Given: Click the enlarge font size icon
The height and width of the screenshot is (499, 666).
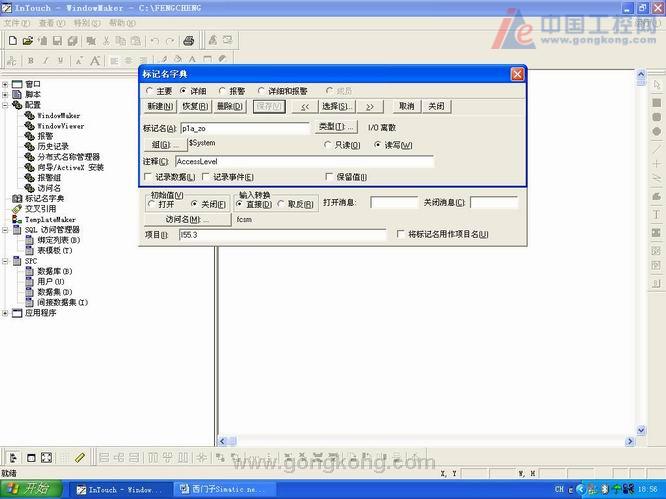Looking at the screenshot, I should (x=95, y=61).
